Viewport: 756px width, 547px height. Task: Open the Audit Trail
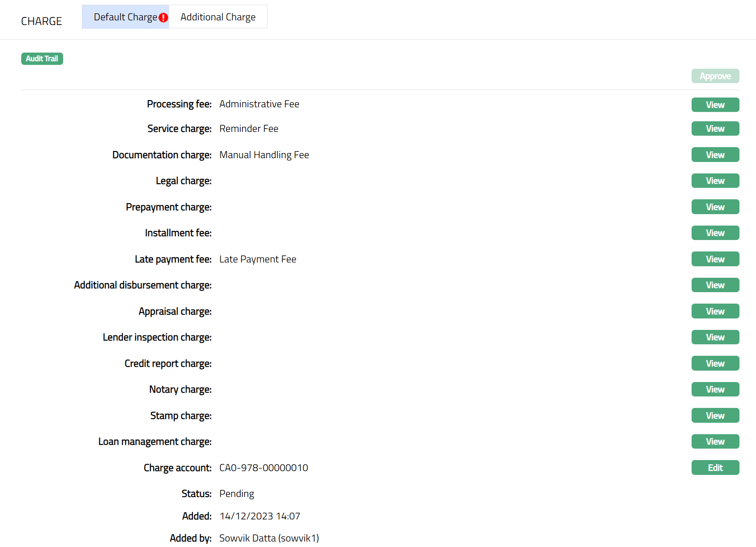pos(42,59)
